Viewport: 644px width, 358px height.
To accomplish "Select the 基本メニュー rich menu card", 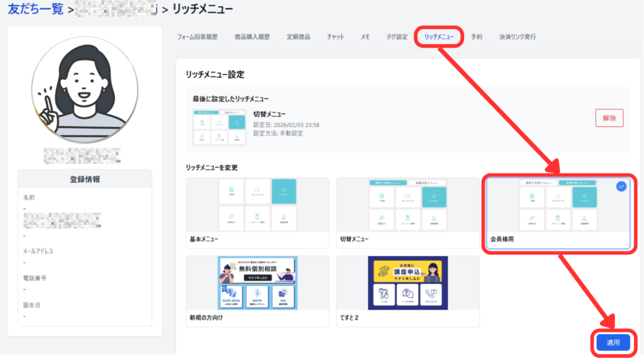I will coord(257,212).
